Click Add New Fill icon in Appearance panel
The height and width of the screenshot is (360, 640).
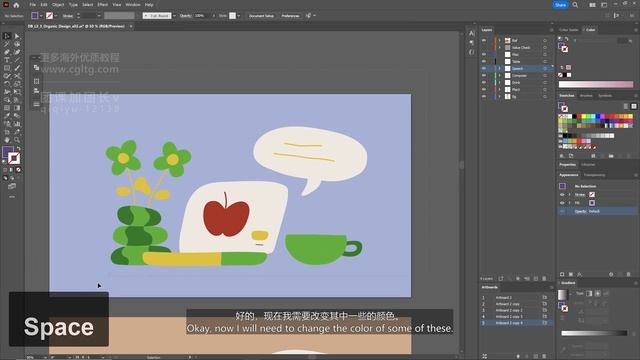[571, 274]
